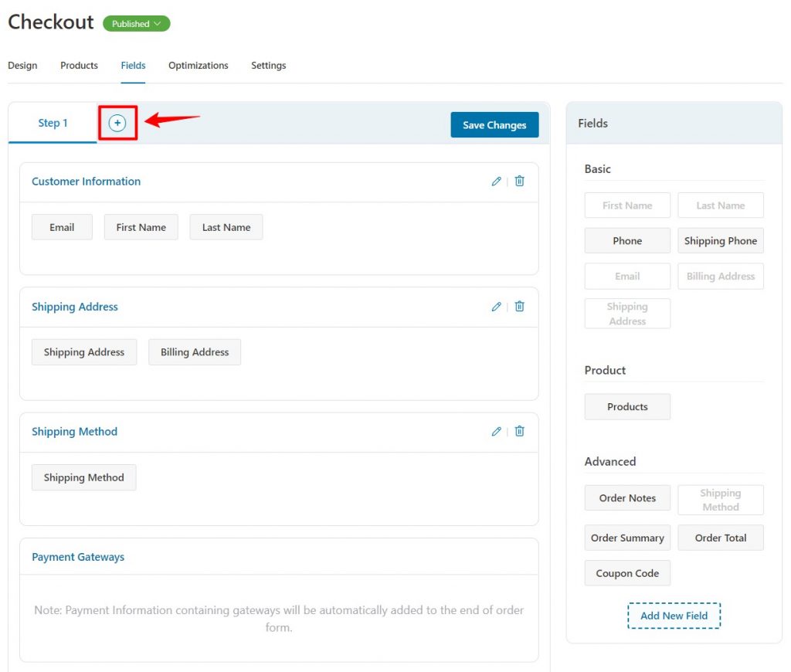Click the disabled First Name field in Basic

(x=627, y=205)
